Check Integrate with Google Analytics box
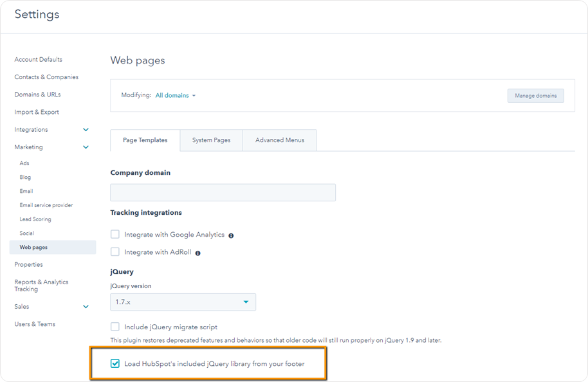588x382 pixels. (115, 235)
